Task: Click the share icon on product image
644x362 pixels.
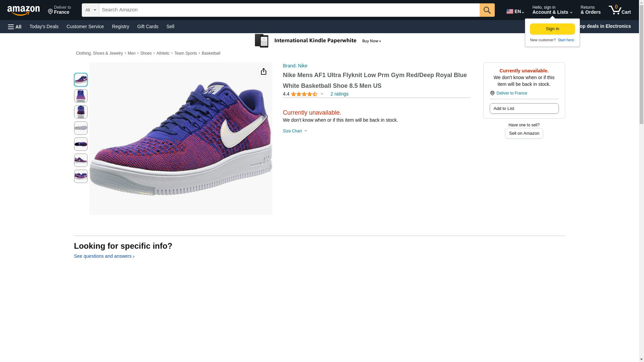Action: tap(264, 71)
